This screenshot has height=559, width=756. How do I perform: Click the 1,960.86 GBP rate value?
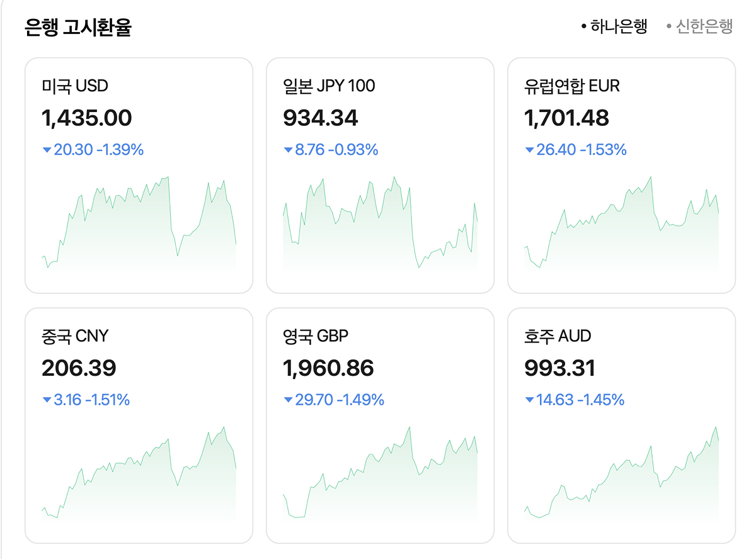pyautogui.click(x=328, y=368)
